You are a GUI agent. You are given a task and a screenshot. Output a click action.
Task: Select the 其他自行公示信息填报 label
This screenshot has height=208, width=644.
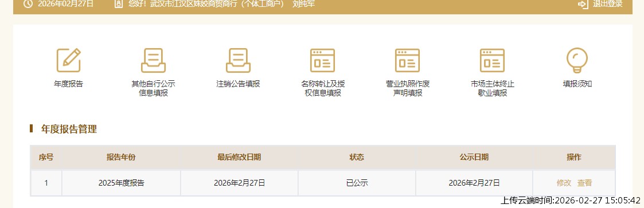click(x=153, y=88)
